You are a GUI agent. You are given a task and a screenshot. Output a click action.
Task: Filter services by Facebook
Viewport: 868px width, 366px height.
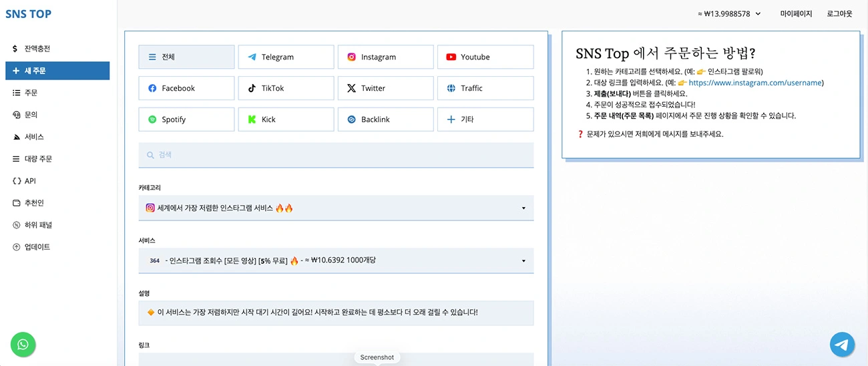point(186,88)
